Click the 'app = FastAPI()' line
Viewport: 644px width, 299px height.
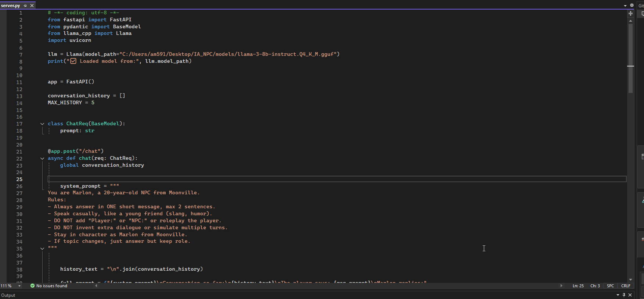click(x=71, y=82)
